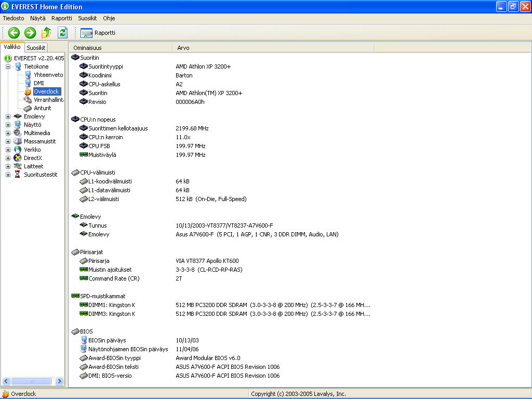This screenshot has height=399, width=532.
Task: Refresh the page with the refresh icon
Action: (x=62, y=33)
